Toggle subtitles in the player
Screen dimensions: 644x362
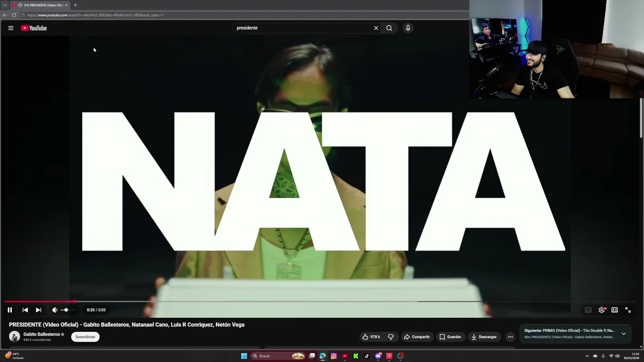(588, 310)
